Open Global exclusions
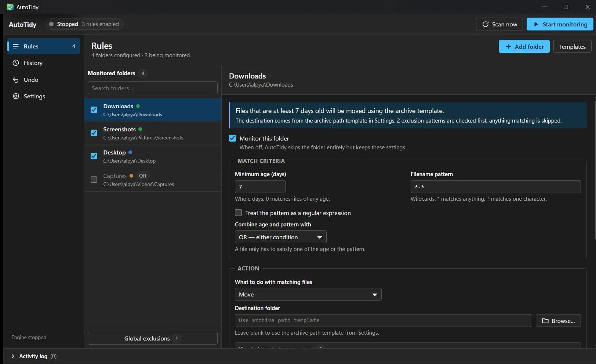The image size is (596, 364). (153, 338)
